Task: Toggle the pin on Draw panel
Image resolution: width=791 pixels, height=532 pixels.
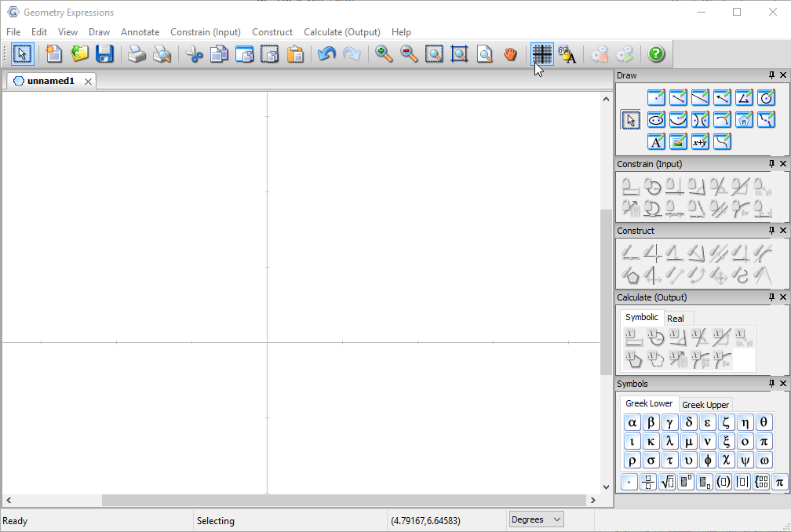Action: pyautogui.click(x=771, y=75)
